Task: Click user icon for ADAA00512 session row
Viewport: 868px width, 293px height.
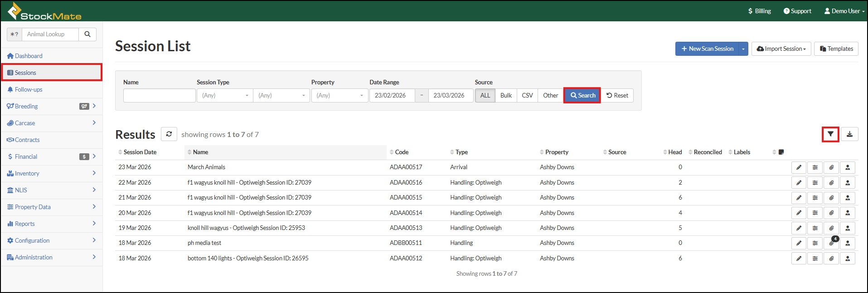Action: tap(848, 259)
